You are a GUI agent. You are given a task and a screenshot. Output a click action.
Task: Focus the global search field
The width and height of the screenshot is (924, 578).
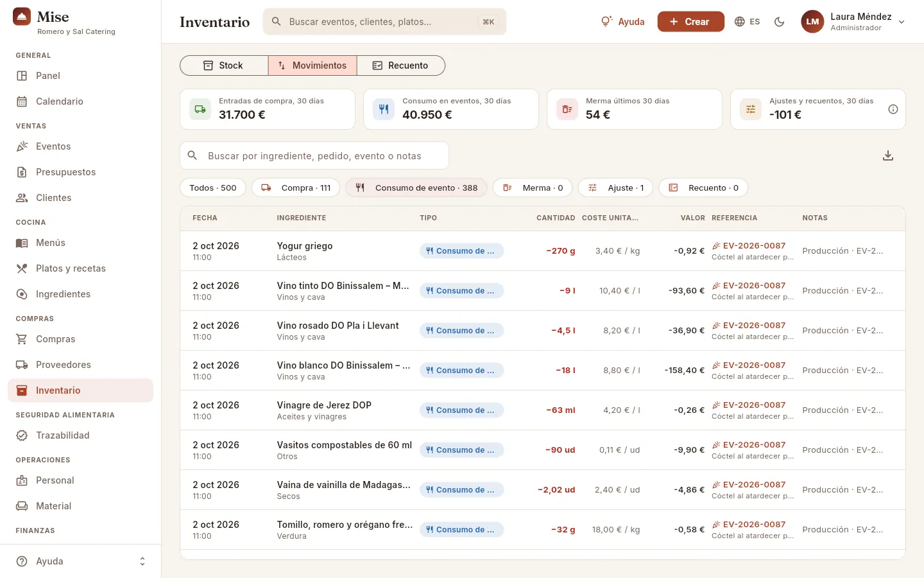click(384, 22)
